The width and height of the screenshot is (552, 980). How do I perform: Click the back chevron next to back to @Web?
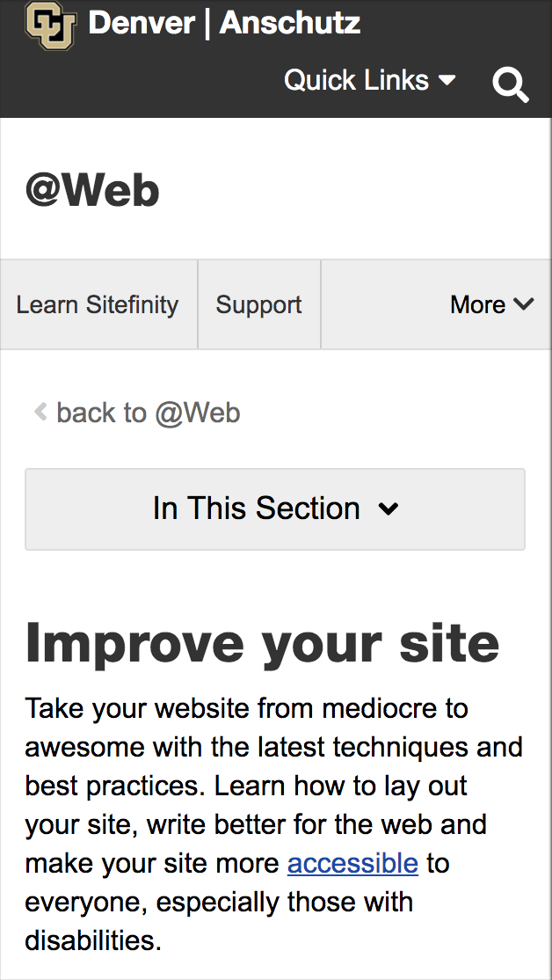[39, 412]
